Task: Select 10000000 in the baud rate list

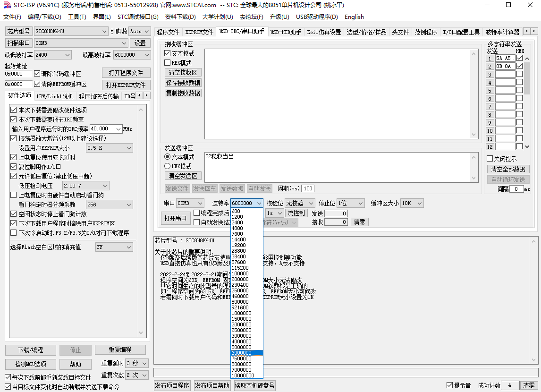Action: point(247,375)
